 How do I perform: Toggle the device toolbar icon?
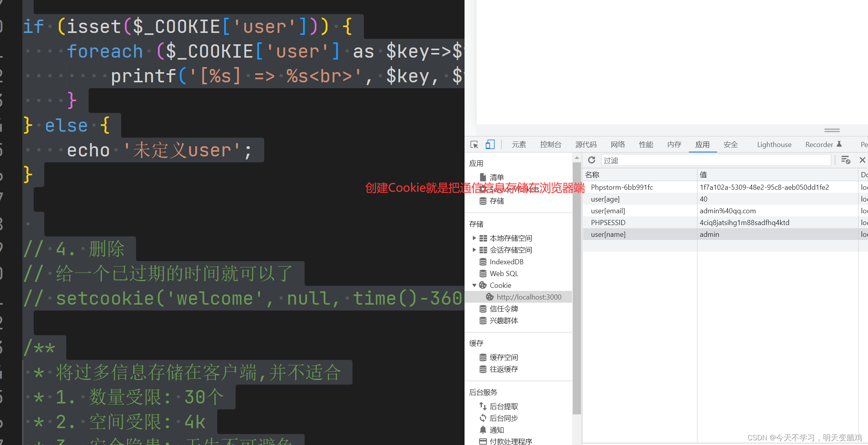pos(490,145)
